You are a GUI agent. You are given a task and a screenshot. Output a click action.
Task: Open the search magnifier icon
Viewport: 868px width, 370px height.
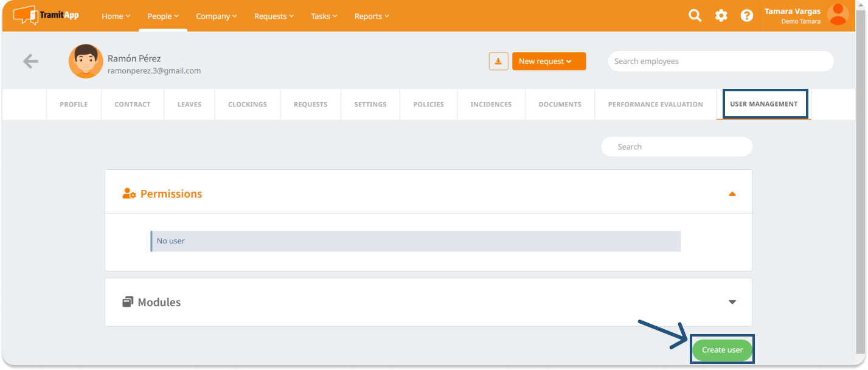pyautogui.click(x=695, y=16)
